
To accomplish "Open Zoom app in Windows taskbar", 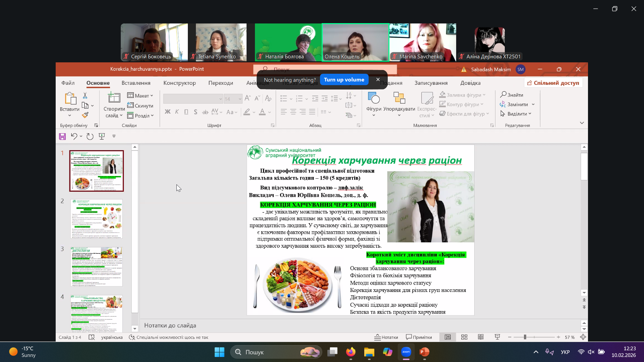I will [406, 352].
